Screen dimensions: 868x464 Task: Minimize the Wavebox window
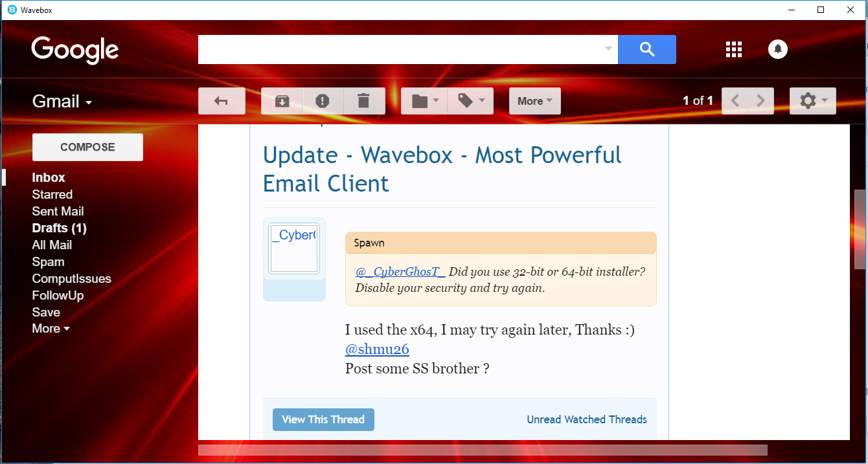pyautogui.click(x=791, y=10)
